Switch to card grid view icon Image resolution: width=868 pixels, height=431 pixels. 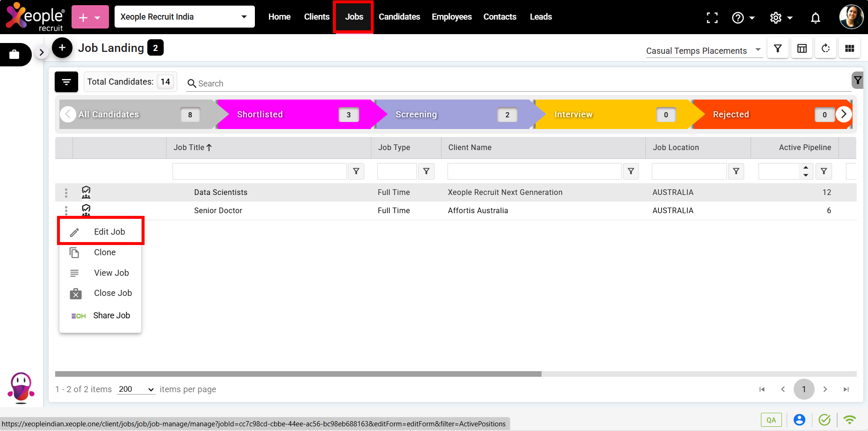850,49
